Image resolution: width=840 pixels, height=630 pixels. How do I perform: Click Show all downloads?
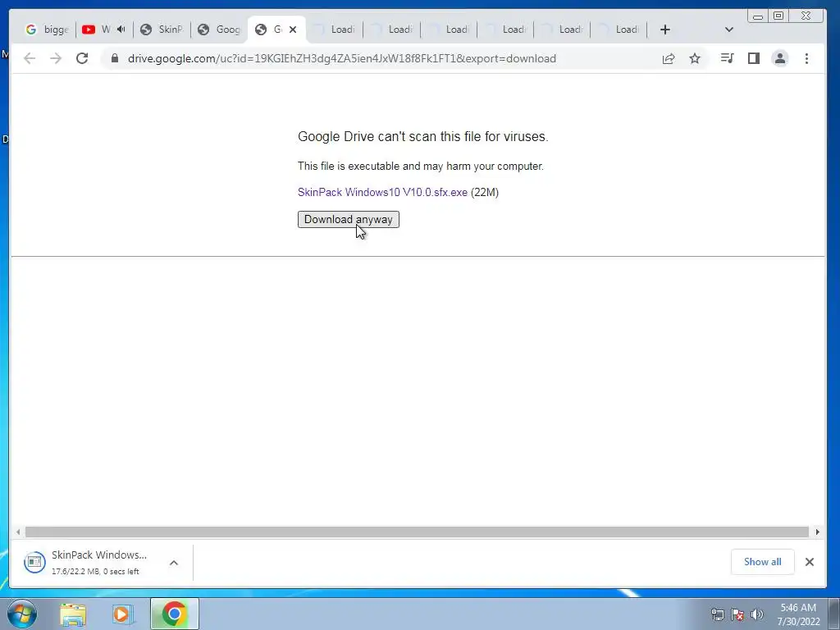(762, 562)
